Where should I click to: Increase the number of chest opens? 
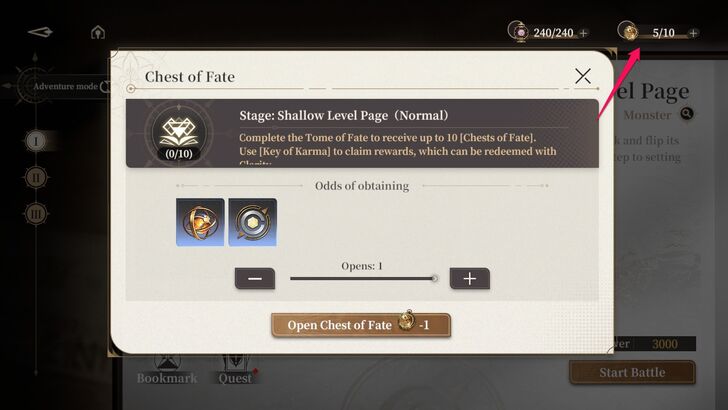tap(469, 278)
